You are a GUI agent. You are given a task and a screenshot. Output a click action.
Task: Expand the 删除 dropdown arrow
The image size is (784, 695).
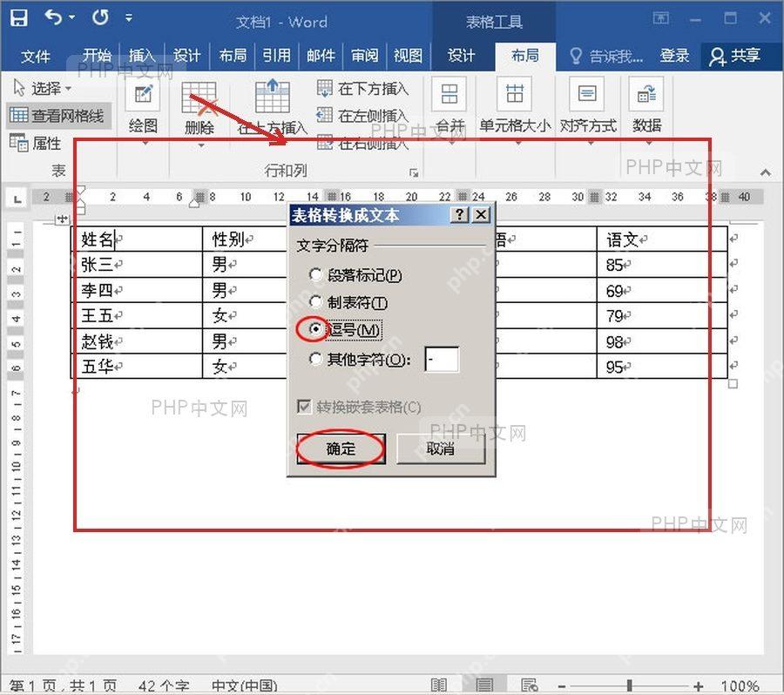pyautogui.click(x=201, y=146)
